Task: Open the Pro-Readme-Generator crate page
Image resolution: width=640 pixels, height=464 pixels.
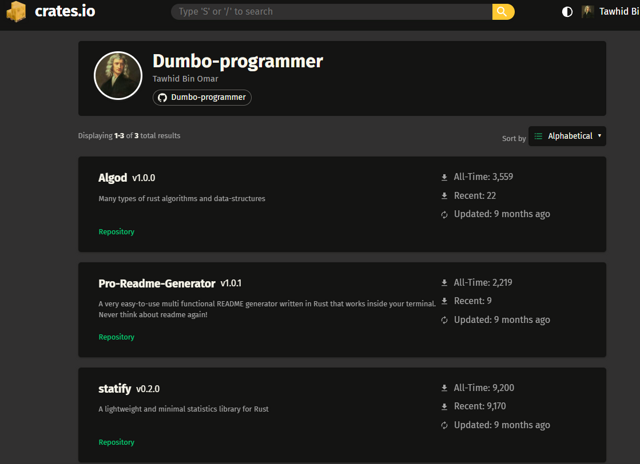Action: [157, 284]
